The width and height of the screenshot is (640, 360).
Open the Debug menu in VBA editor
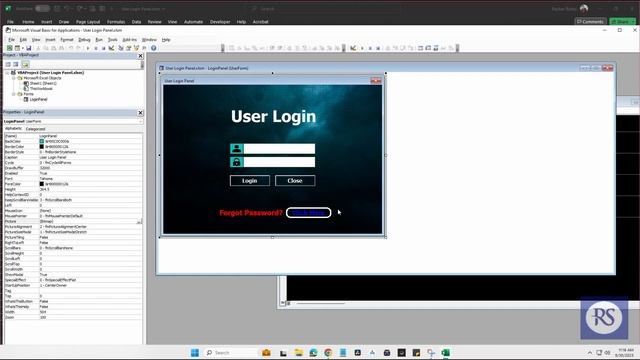point(84,40)
